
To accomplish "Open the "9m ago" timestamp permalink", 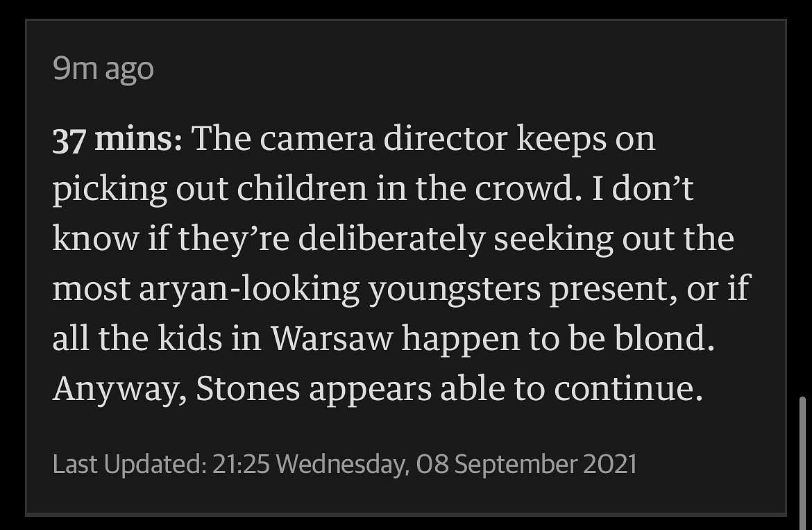I will (x=103, y=69).
